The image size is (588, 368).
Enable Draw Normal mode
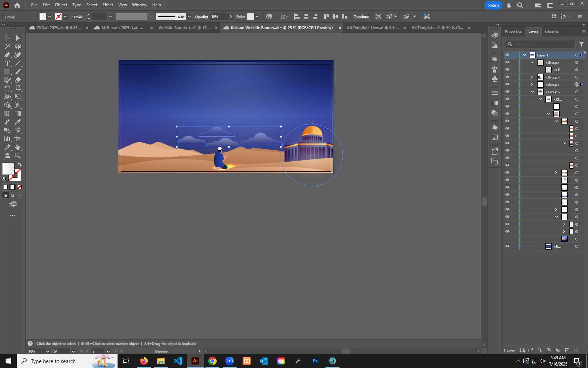pos(6,196)
